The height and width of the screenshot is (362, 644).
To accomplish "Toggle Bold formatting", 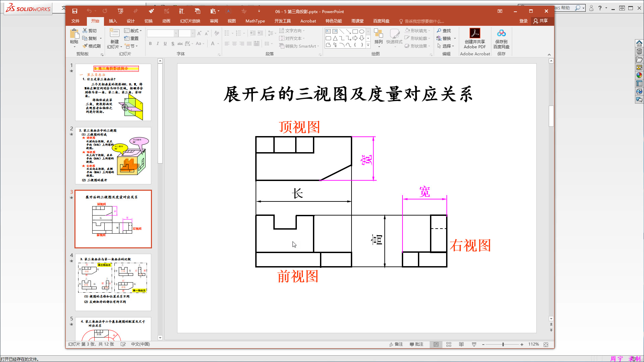I will 150,44.
